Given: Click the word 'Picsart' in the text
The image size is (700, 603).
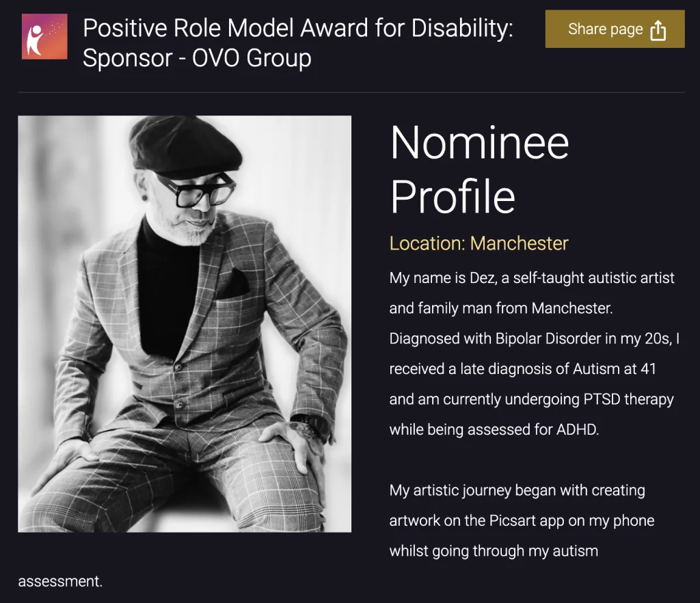Looking at the screenshot, I should point(515,520).
